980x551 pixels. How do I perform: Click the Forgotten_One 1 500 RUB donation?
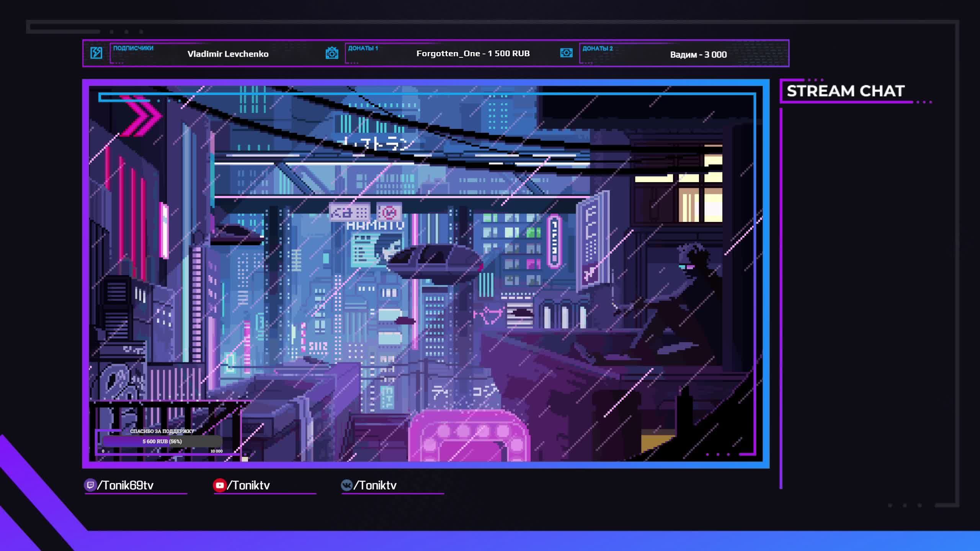[473, 54]
